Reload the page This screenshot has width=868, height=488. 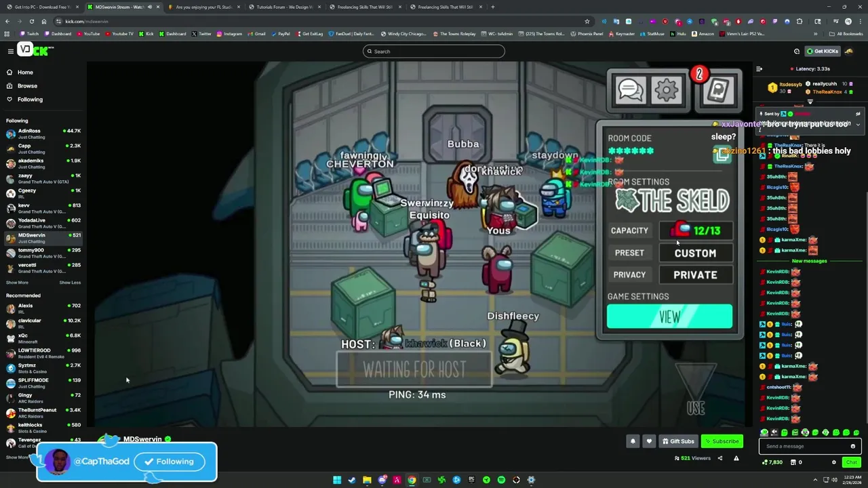[31, 21]
